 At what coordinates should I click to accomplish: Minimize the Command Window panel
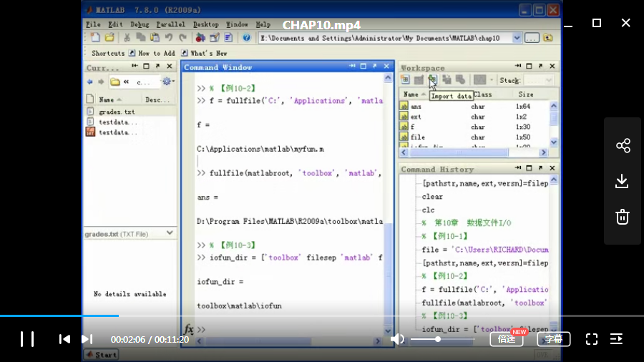pyautogui.click(x=352, y=66)
